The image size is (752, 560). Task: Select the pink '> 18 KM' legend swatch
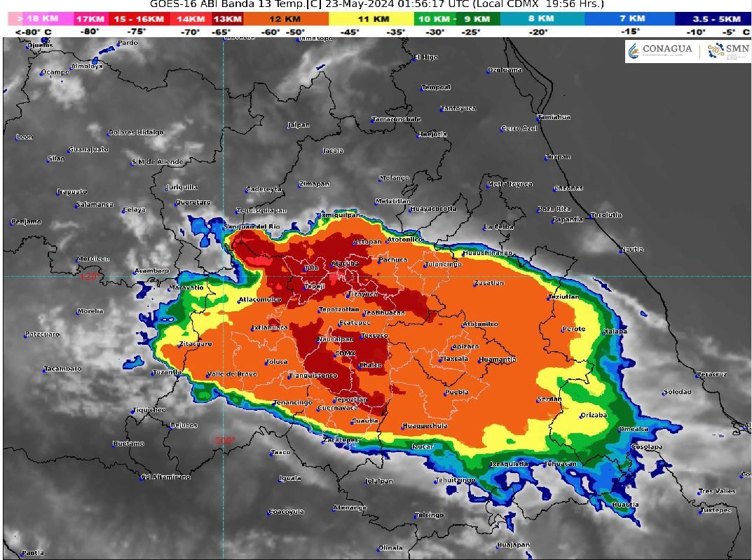pos(41,19)
